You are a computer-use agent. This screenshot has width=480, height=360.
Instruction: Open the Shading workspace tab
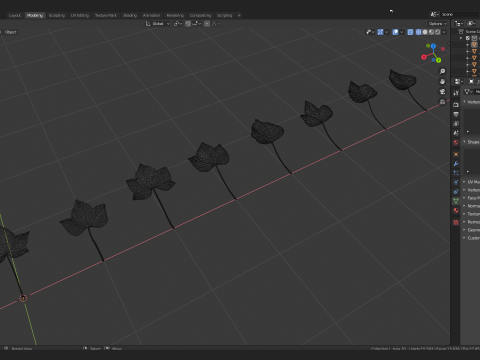[x=130, y=15]
